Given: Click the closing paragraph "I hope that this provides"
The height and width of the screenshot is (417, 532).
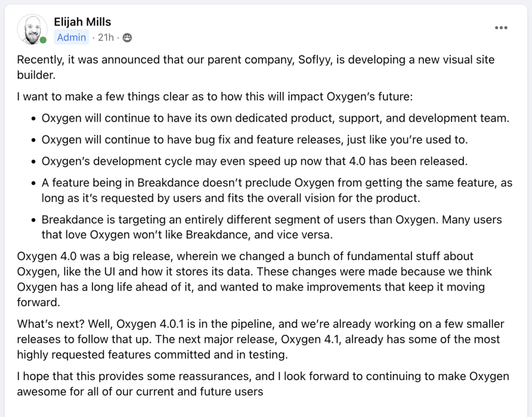Looking at the screenshot, I should coord(263,384).
